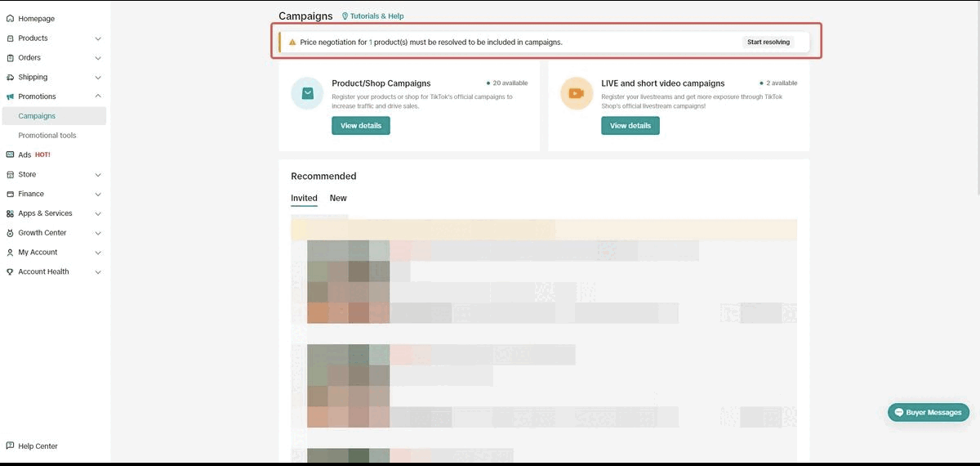Click the Store icon in sidebar
Viewport: 980px width, 466px height.
pos(10,174)
